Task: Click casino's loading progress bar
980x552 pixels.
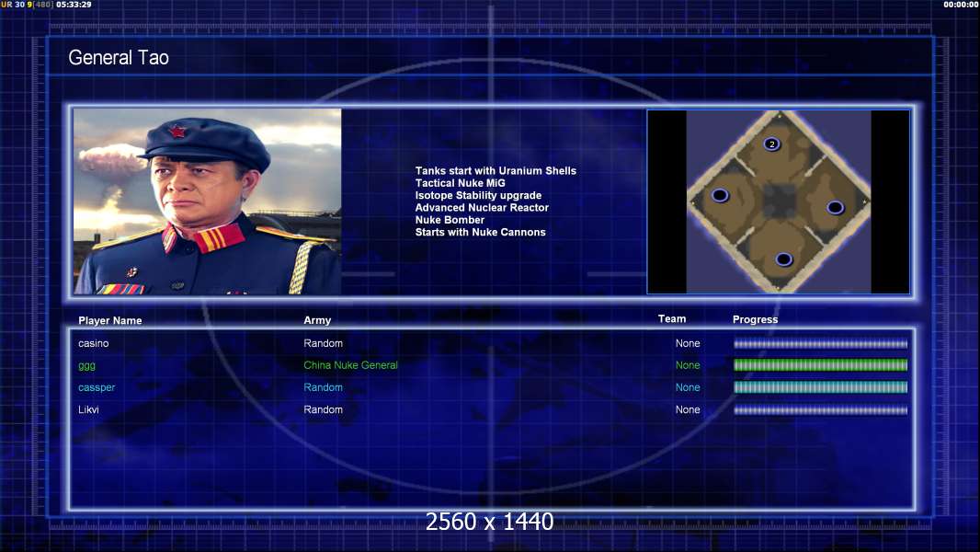Action: pos(820,344)
